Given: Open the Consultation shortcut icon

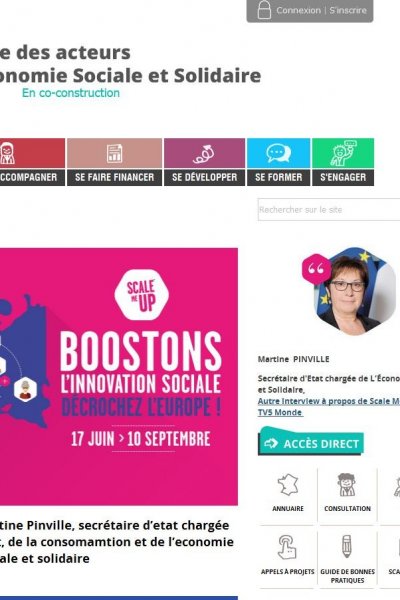Looking at the screenshot, I should click(347, 484).
